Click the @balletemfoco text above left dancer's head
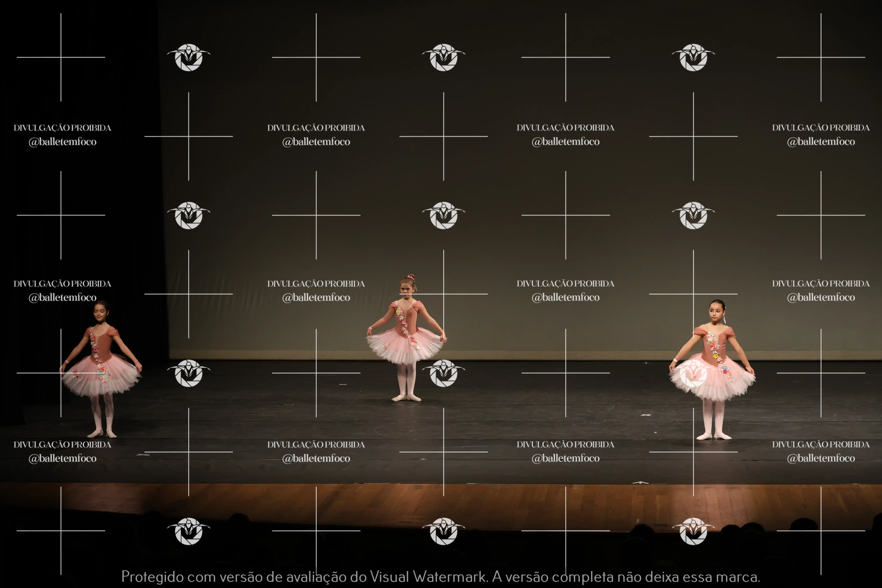Viewport: 882px width, 588px height. (x=63, y=297)
